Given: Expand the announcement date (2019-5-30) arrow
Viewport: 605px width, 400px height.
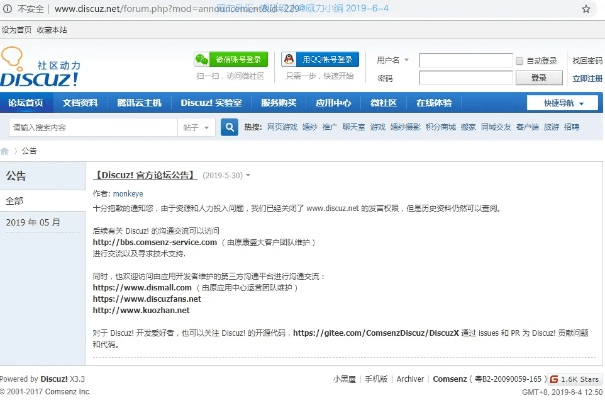Looking at the screenshot, I should coord(248,175).
